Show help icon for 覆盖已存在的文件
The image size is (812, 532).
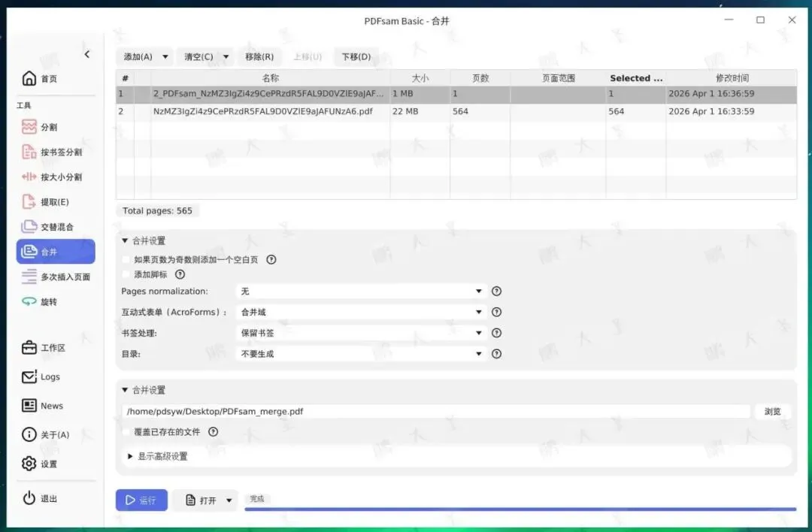pyautogui.click(x=214, y=431)
